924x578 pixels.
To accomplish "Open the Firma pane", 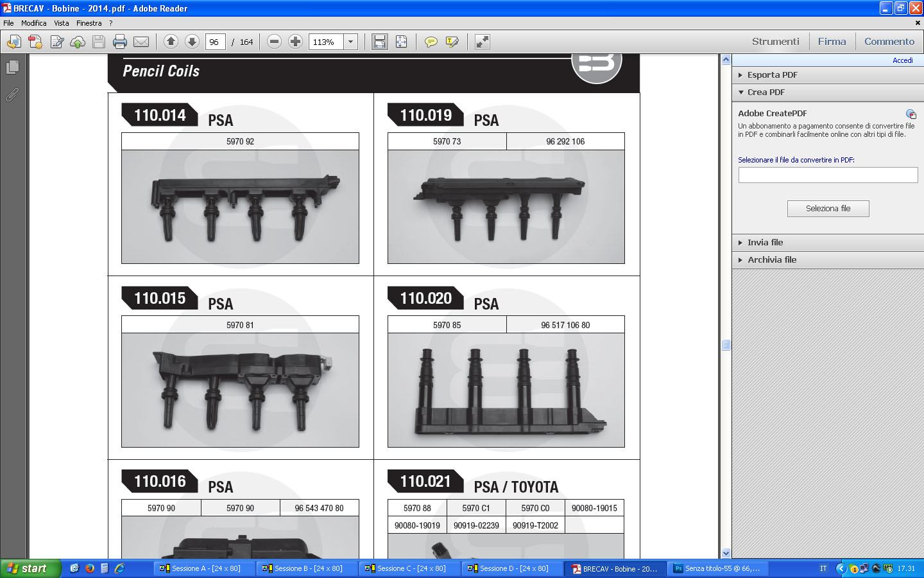I will pos(832,42).
